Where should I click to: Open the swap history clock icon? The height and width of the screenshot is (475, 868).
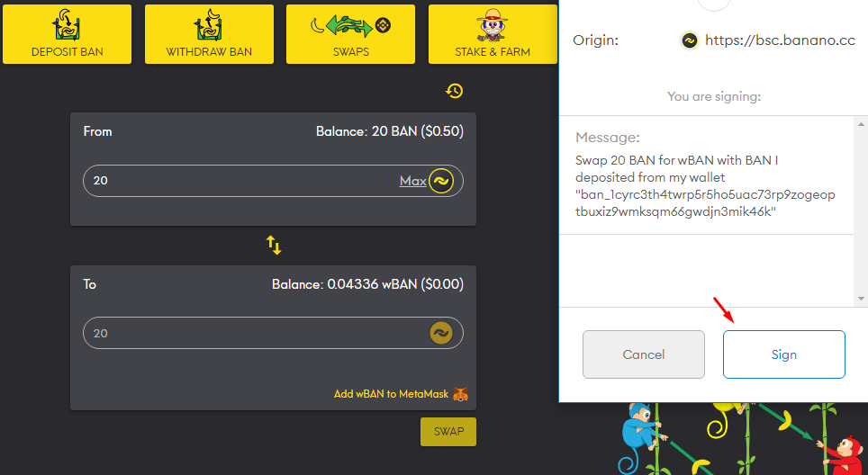(455, 91)
